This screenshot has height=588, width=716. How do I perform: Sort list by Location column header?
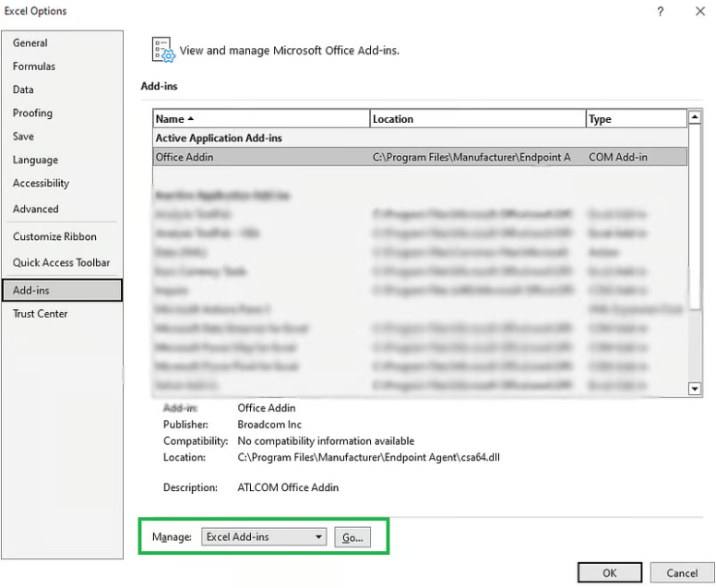[x=476, y=119]
